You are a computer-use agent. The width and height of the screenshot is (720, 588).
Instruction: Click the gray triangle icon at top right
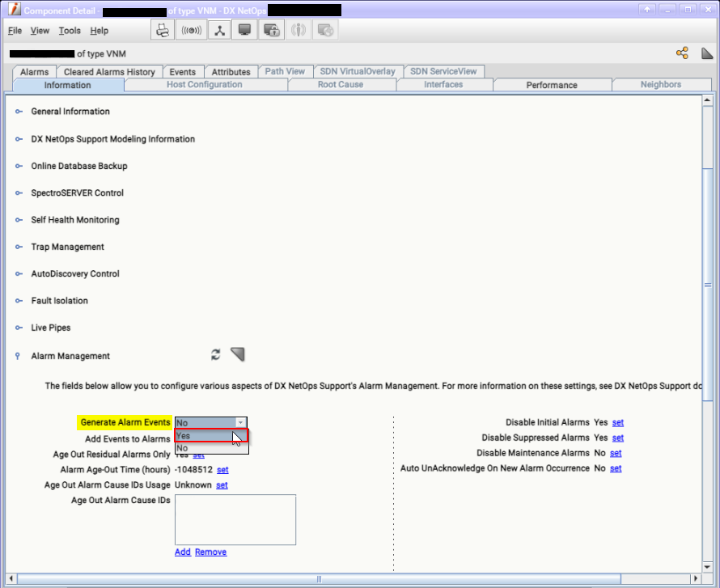click(x=706, y=53)
